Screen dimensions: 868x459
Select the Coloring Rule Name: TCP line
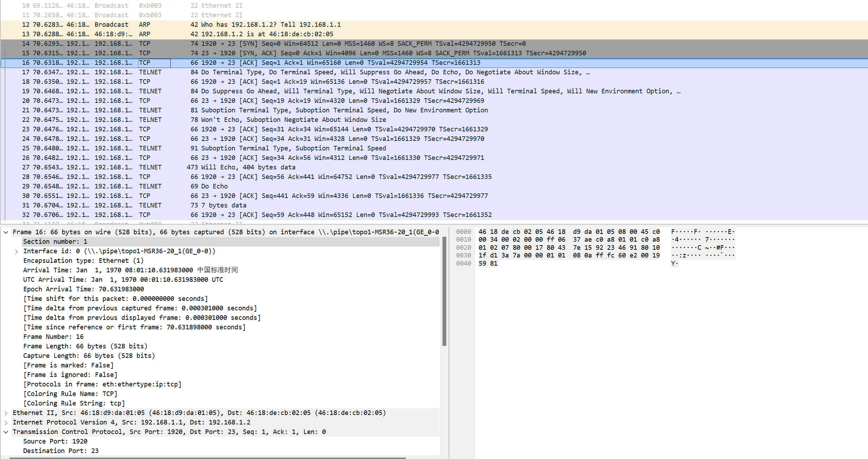pos(70,394)
